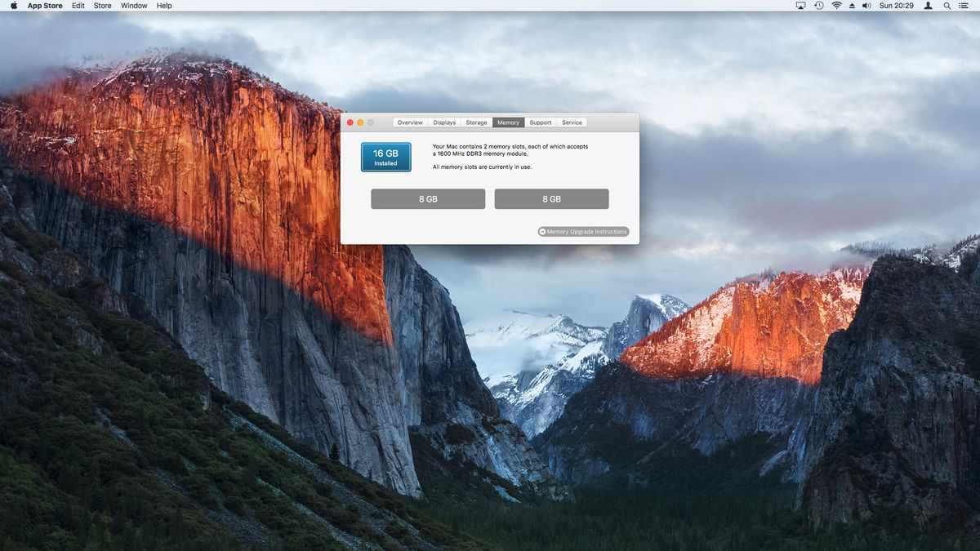Open the volume speaker icon
The image size is (980, 551).
click(866, 6)
